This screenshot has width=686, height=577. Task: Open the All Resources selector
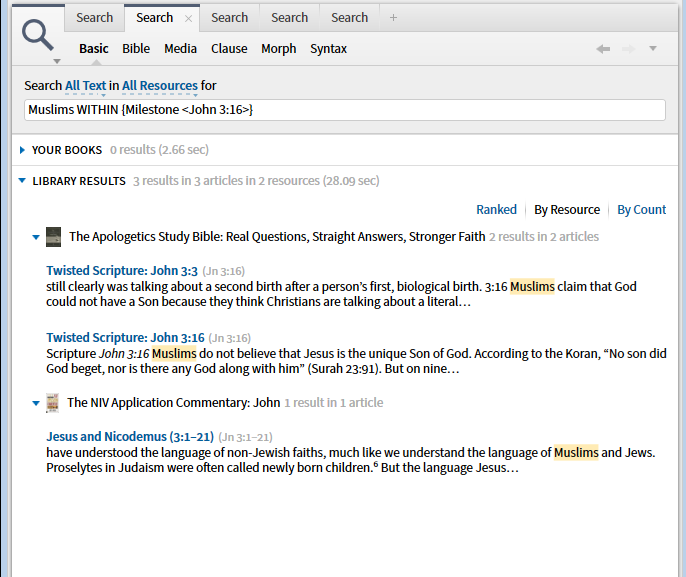[x=160, y=86]
